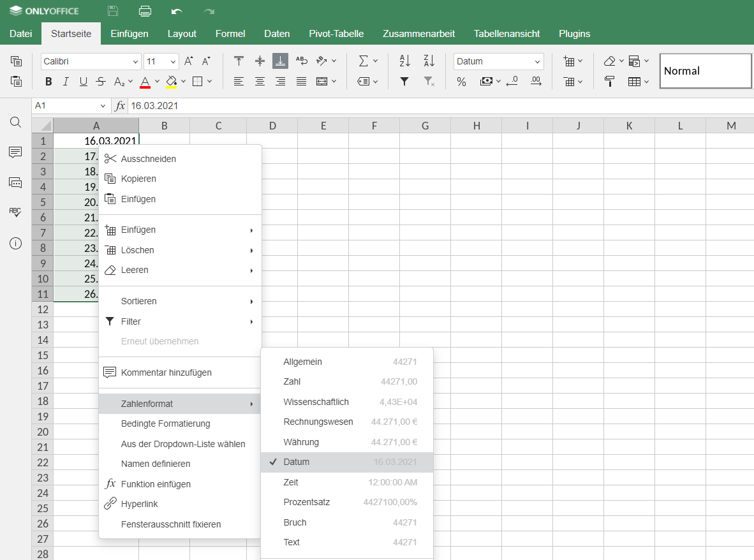
Task: Click the Redo arrow icon
Action: [x=209, y=11]
